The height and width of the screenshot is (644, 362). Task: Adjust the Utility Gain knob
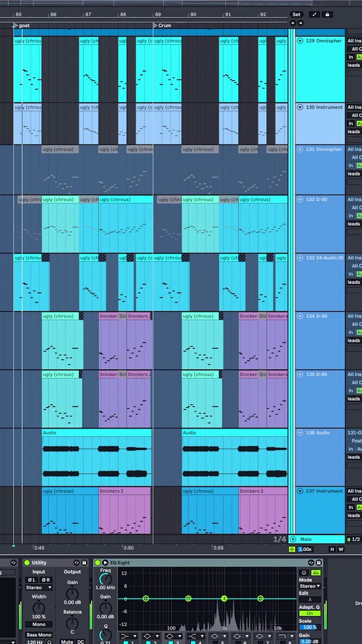click(x=72, y=594)
